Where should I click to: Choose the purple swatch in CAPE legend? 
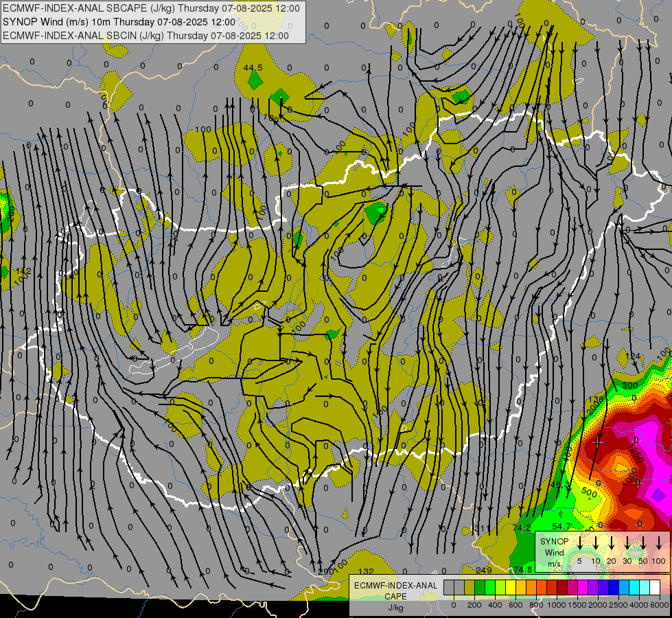pos(593,588)
